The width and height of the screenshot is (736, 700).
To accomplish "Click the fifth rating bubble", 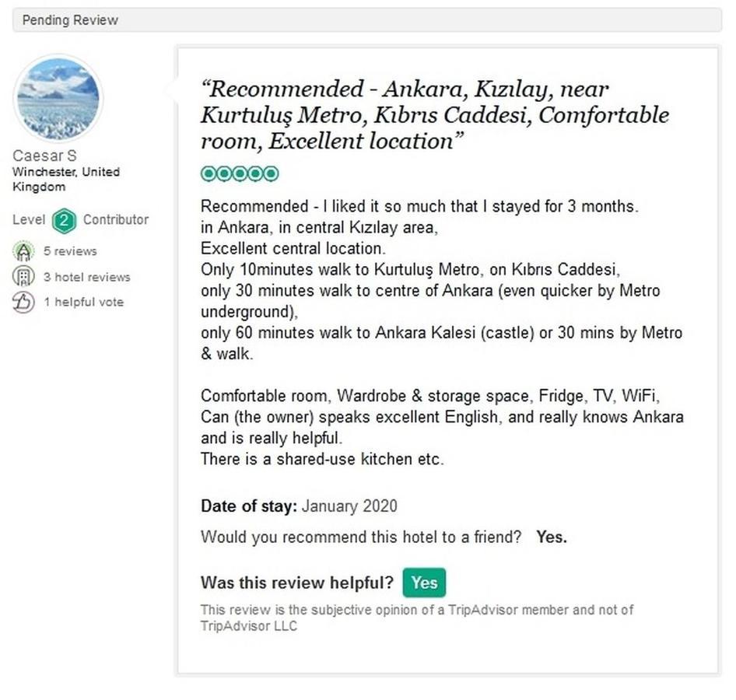I will [271, 174].
